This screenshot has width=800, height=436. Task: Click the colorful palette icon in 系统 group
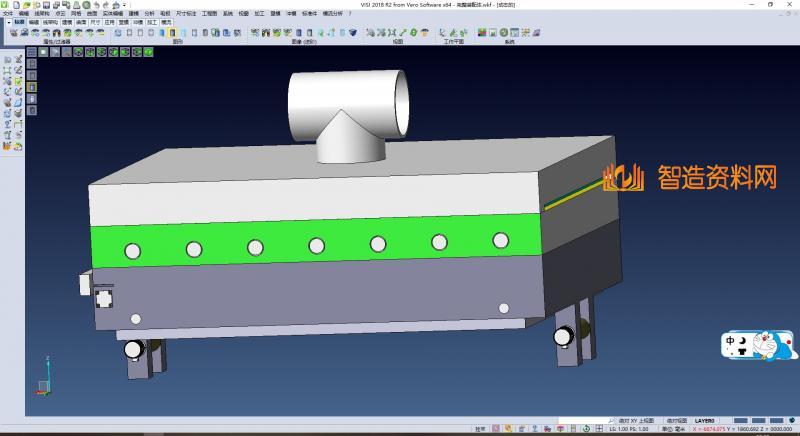(481, 33)
